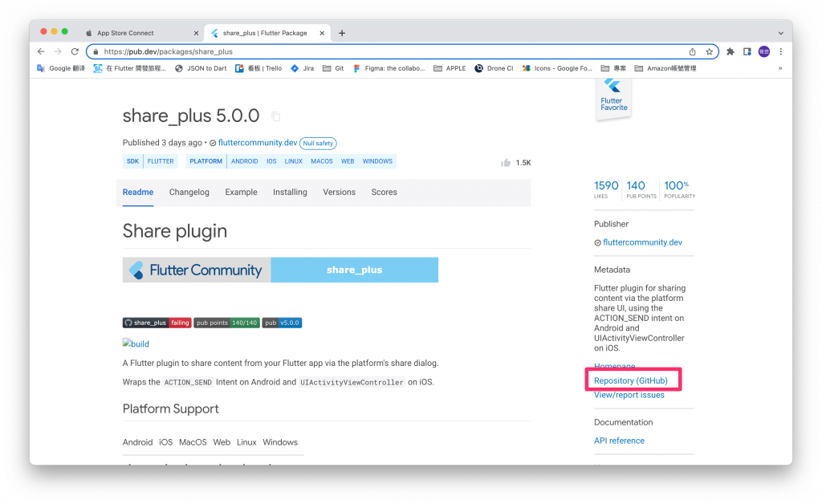Click the share icon in address bar
This screenshot has width=822, height=504.
[692, 51]
